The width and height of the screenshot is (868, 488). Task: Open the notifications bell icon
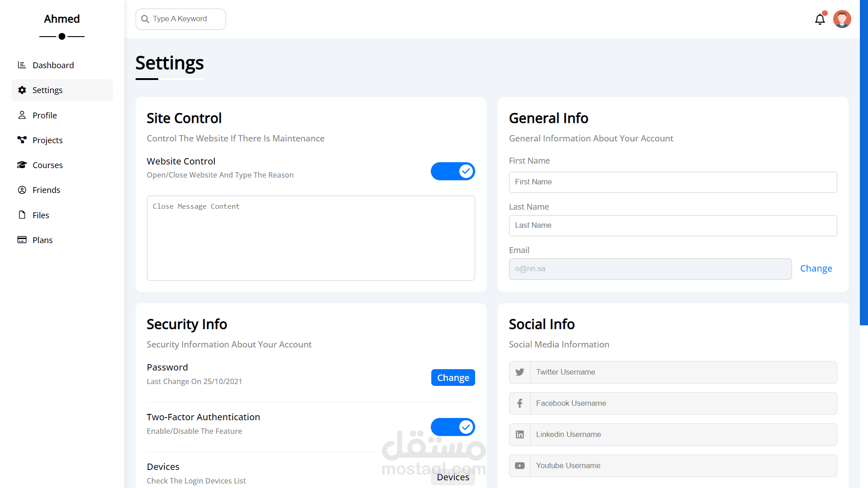(x=820, y=19)
